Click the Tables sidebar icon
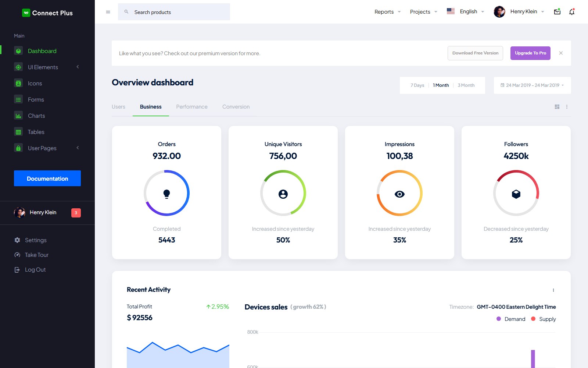Image resolution: width=588 pixels, height=368 pixels. coord(18,132)
